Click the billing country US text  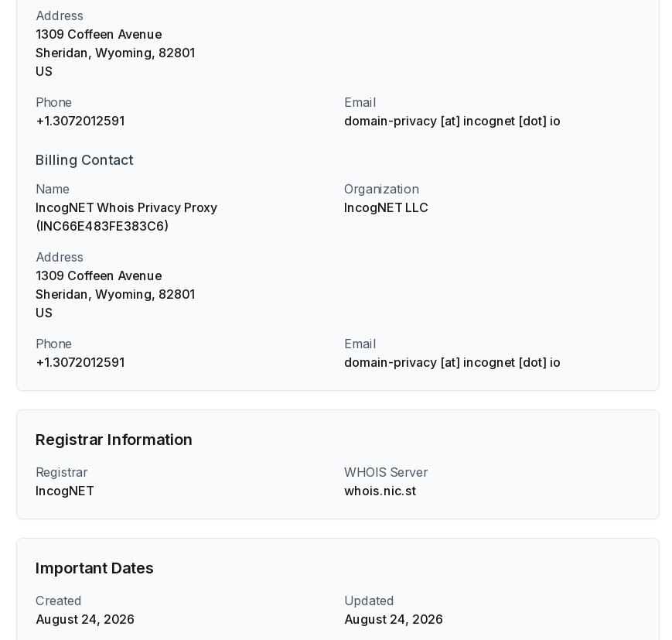tap(44, 313)
